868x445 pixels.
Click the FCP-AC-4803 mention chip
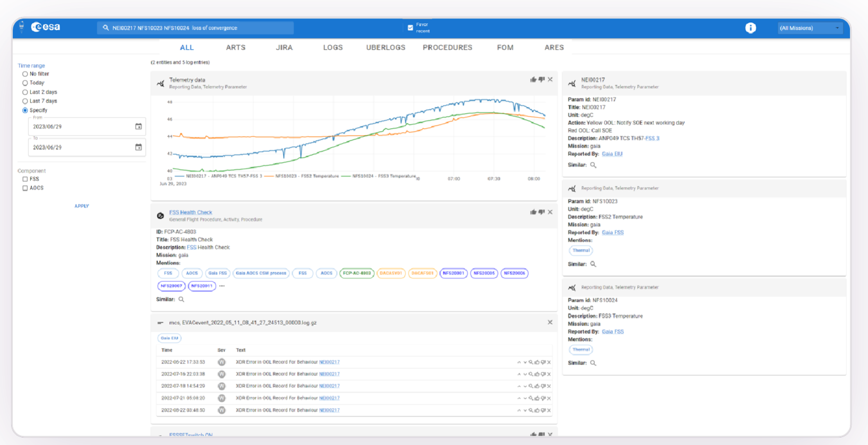point(357,273)
